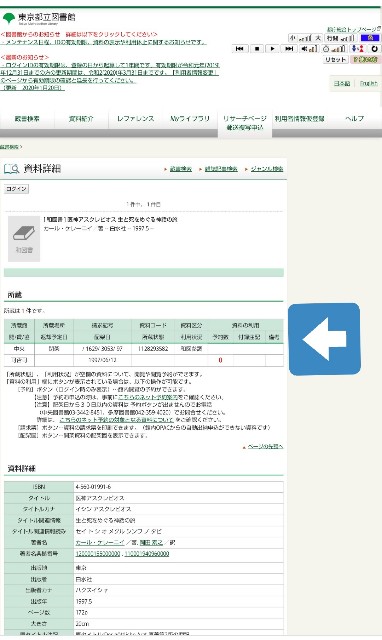Open translator link 岡田 素之
The width and height of the screenshot is (382, 640).
coord(151,542)
